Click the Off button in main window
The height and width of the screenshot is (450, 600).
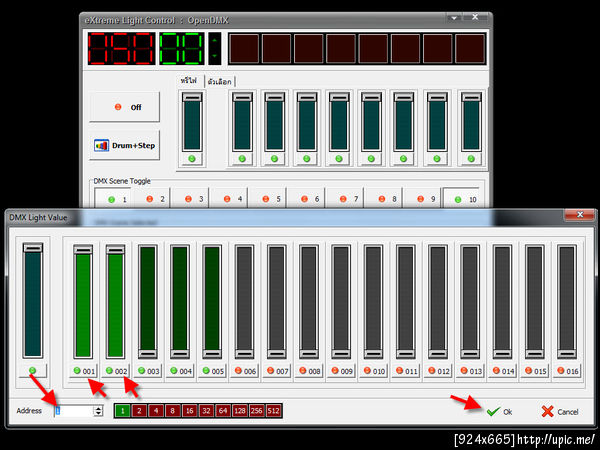tap(124, 107)
